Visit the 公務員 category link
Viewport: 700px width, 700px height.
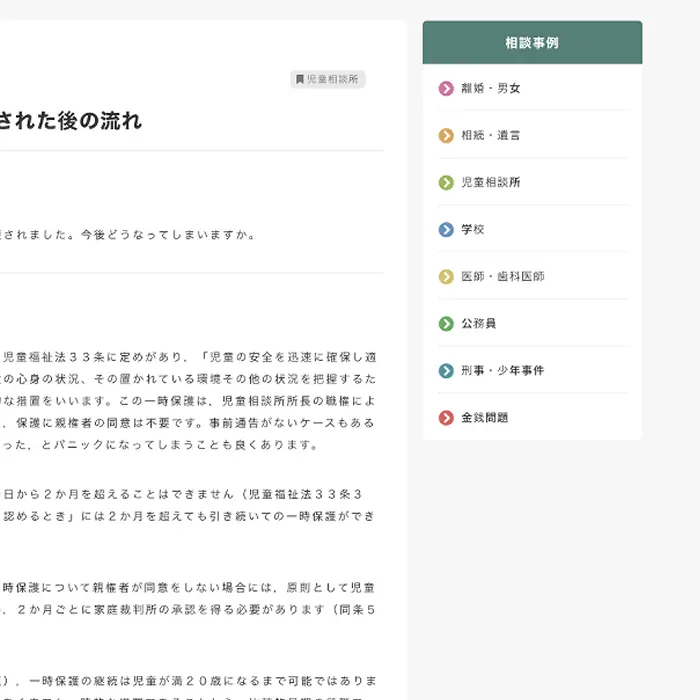point(479,324)
